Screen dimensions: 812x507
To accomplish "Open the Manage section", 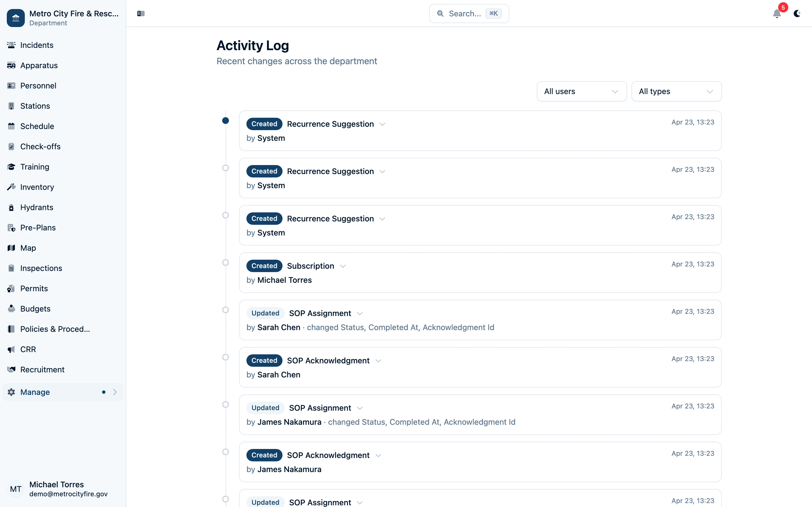I will pos(35,392).
